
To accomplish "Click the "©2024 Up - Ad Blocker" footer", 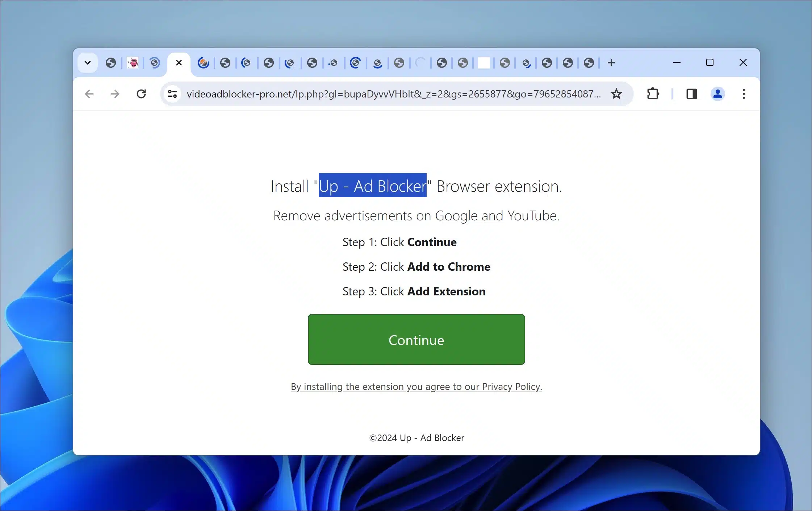I will pos(417,438).
